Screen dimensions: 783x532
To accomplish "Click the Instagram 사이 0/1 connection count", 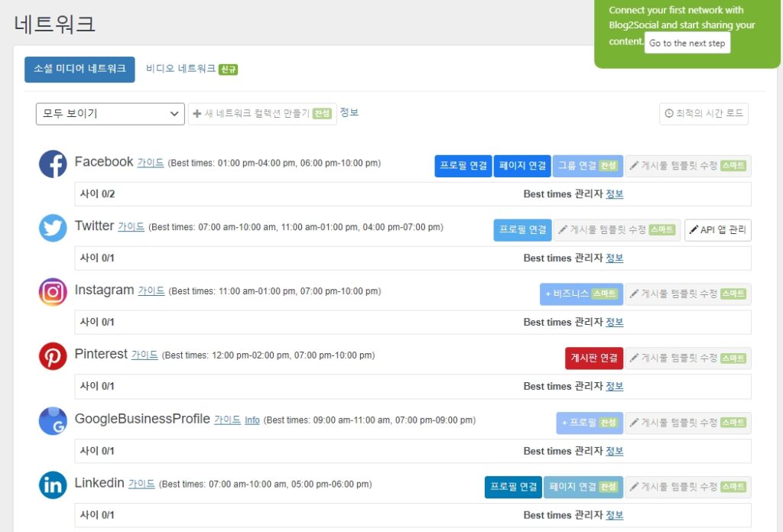I will coord(97,323).
